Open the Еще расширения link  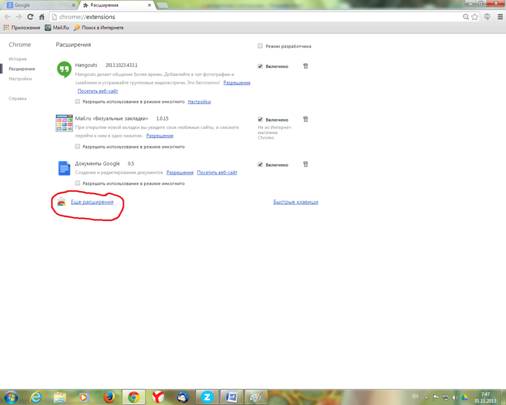(x=92, y=202)
